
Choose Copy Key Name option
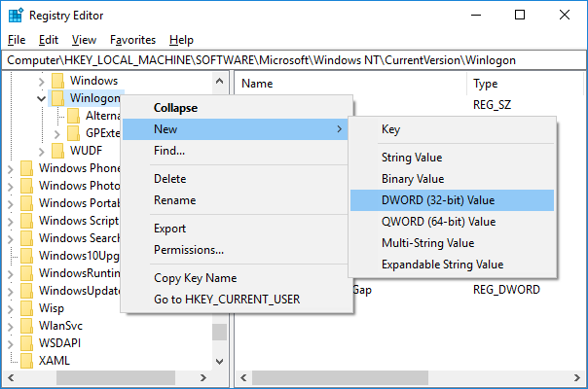(195, 278)
